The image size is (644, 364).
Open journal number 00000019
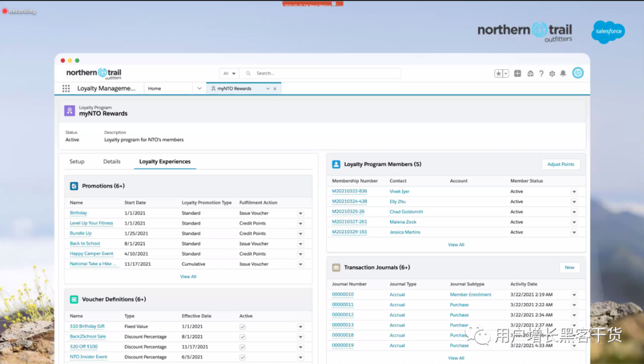[x=342, y=345]
